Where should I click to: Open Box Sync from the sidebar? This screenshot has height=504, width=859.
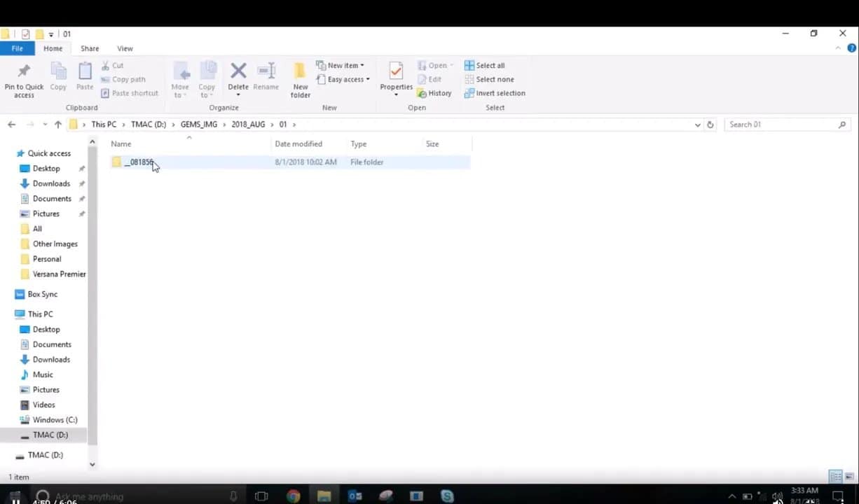click(x=42, y=294)
